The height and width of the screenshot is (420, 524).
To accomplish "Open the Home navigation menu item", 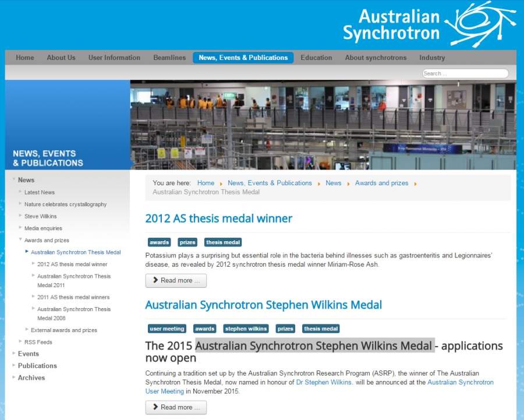I will (x=25, y=58).
